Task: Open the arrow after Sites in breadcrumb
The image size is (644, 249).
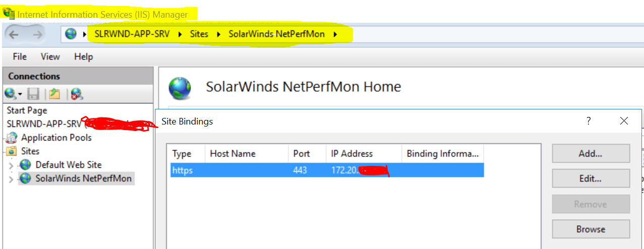Action: tap(219, 34)
